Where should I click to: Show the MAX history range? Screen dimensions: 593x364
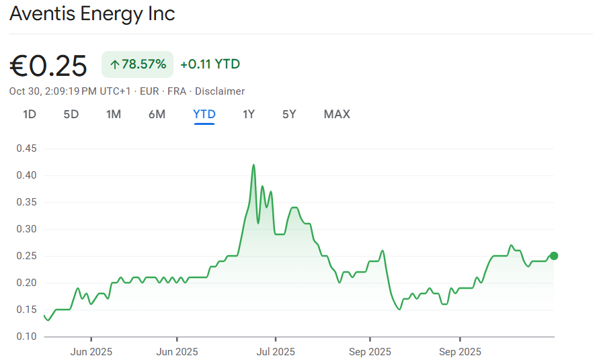(x=337, y=114)
